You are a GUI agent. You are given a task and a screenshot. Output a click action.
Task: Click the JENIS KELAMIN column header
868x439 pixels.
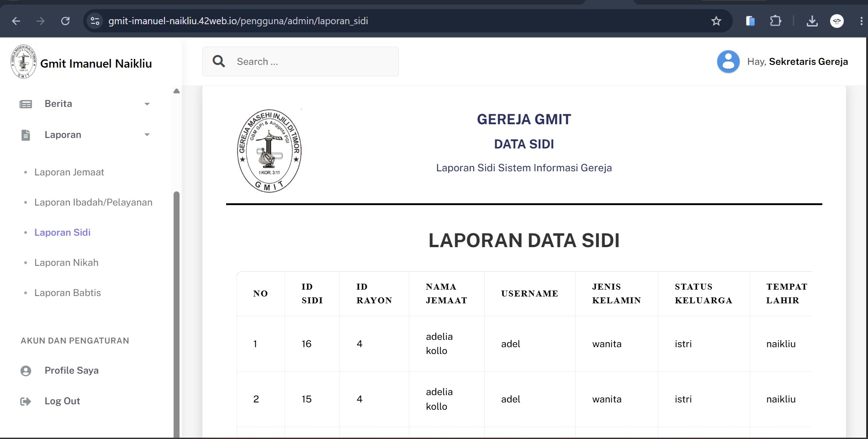(616, 294)
